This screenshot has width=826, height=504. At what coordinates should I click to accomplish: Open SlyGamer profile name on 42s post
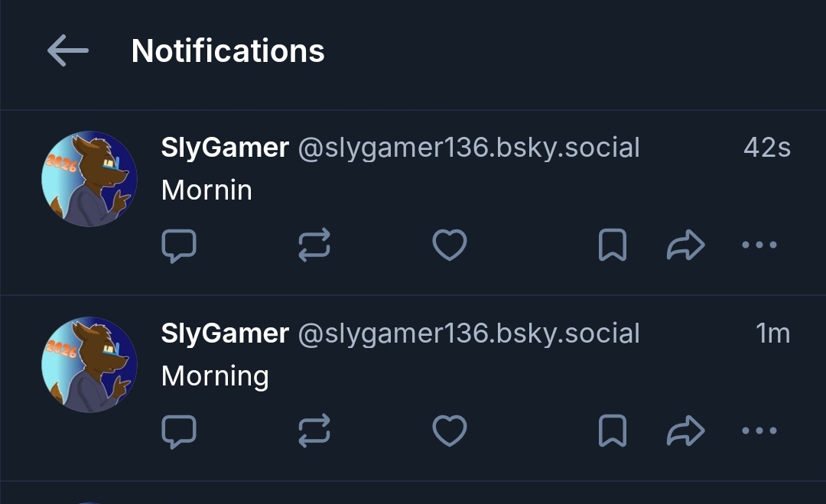[225, 148]
